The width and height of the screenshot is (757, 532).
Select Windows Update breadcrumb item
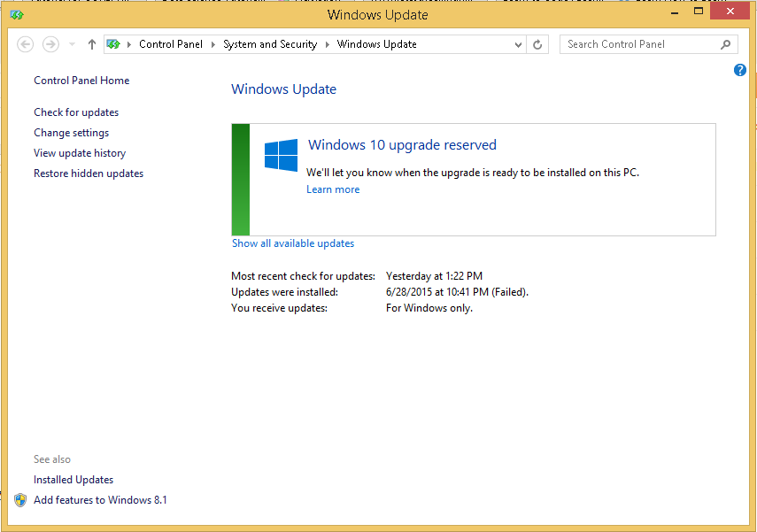click(x=376, y=44)
